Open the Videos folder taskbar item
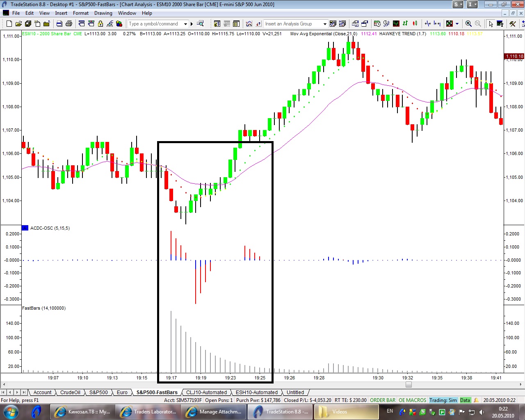The image size is (525, 420). (347, 412)
